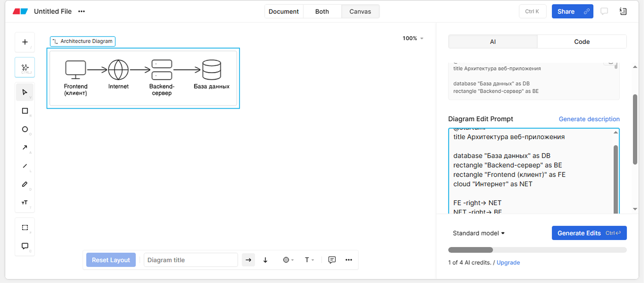Click the plus insert button
This screenshot has height=283, width=644.
point(25,42)
